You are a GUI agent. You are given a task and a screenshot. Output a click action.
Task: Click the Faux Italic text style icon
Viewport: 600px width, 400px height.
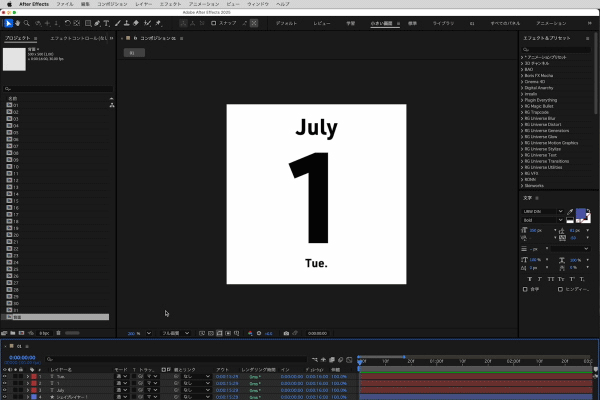(x=540, y=279)
